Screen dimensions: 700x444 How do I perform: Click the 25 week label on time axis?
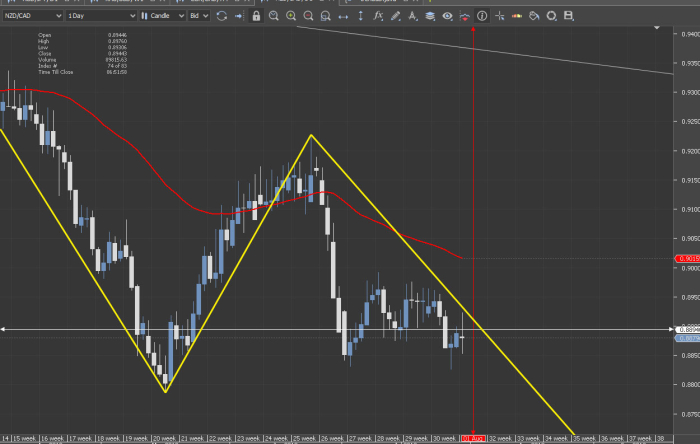pos(305,439)
